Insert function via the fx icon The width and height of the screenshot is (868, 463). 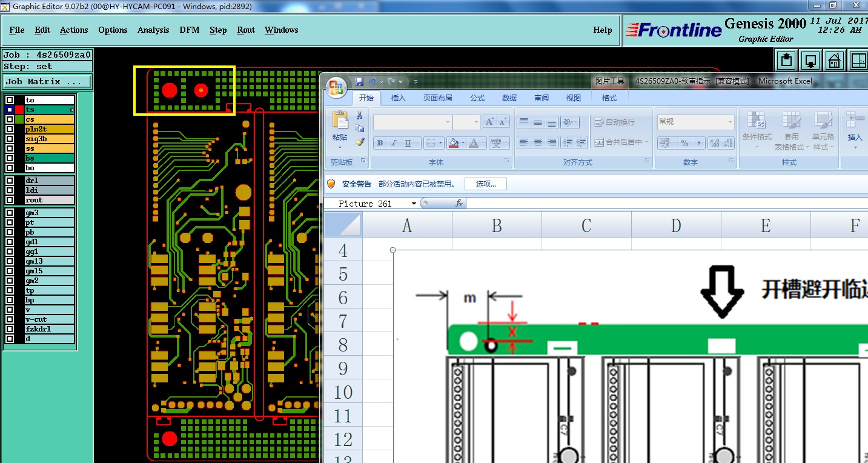[x=459, y=204]
